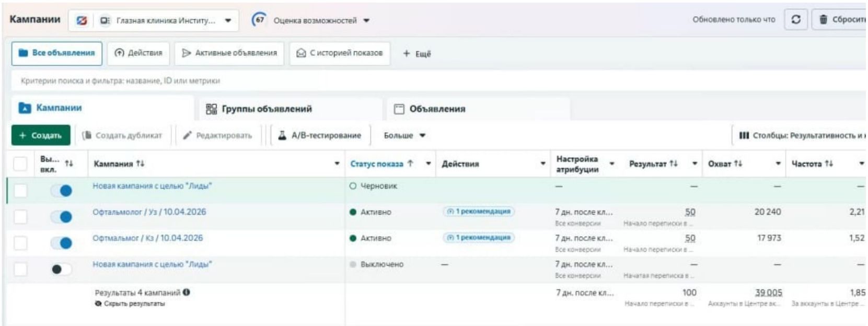Open draft Новая кампания с целью "Лиды" link
This screenshot has height=326, width=868.
point(152,186)
